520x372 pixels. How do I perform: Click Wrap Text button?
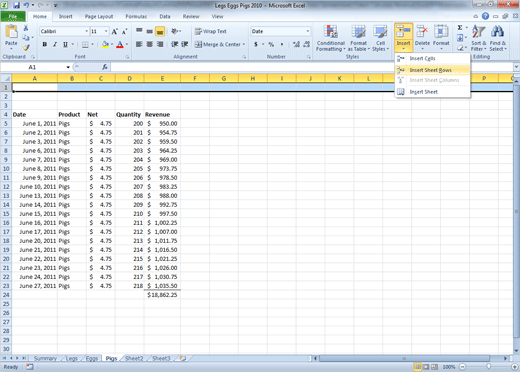point(211,31)
